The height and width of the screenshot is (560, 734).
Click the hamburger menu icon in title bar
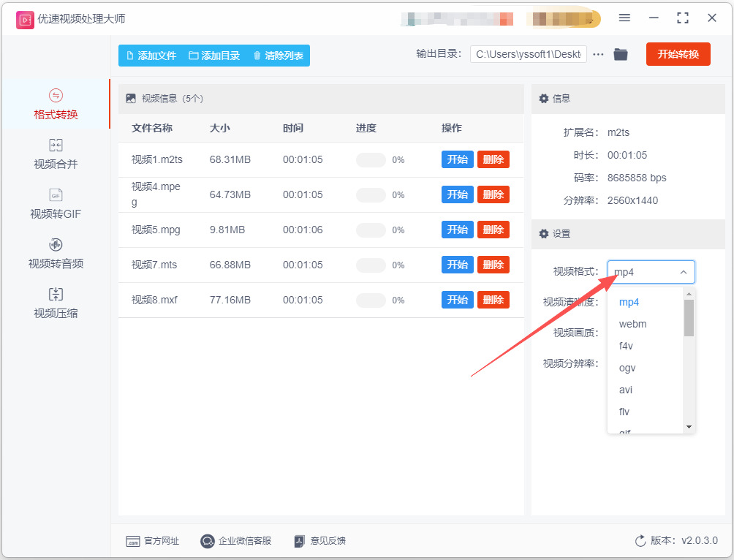(624, 18)
